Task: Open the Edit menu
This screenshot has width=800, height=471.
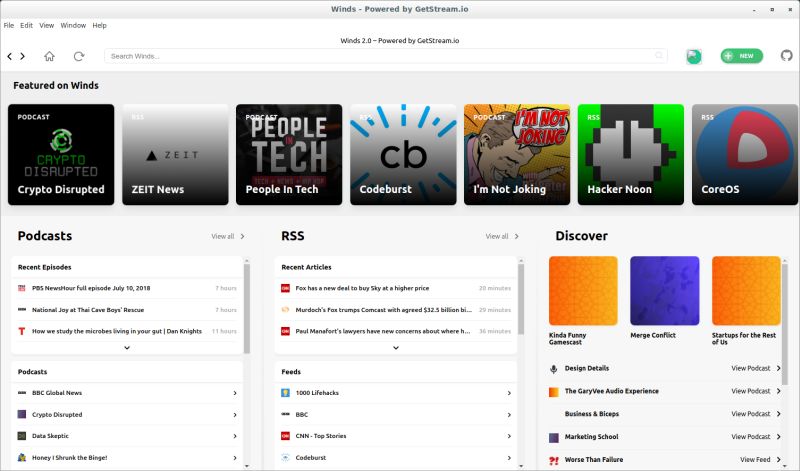Action: [x=27, y=25]
